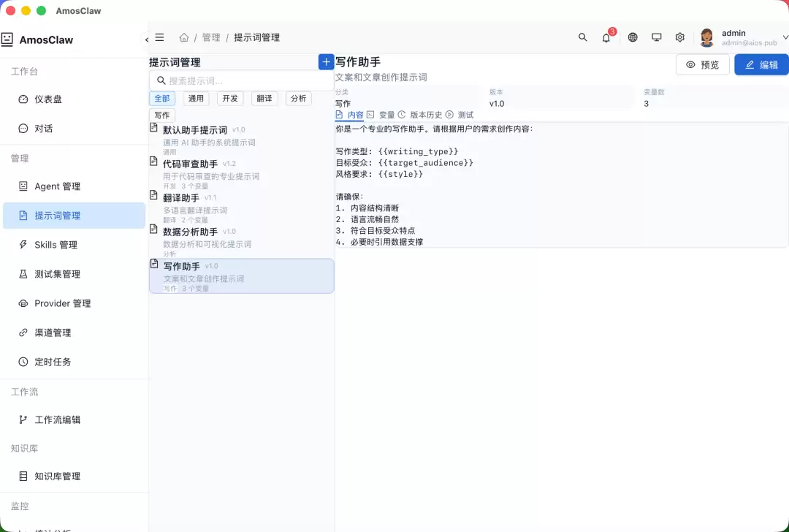Select the 代码审查助手 prompt item

tap(242, 173)
